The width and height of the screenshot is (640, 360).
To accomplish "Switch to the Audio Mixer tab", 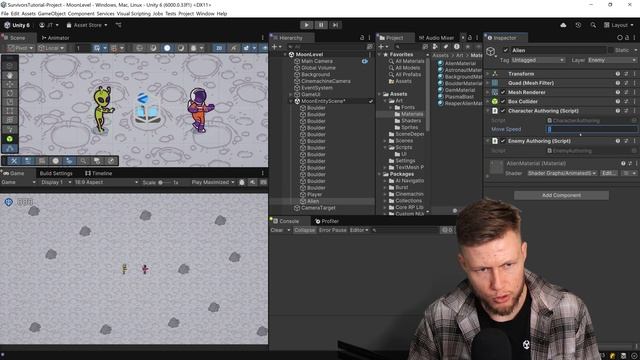I will click(x=436, y=38).
